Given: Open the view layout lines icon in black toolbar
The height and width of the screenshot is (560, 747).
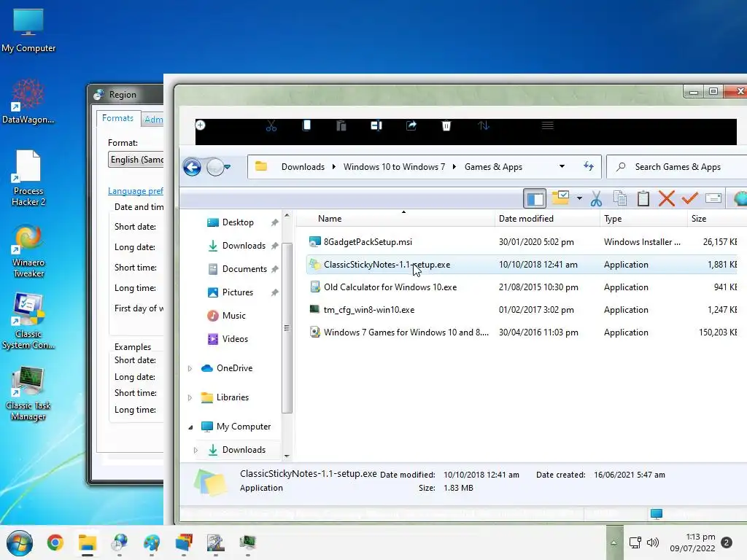Looking at the screenshot, I should [547, 125].
